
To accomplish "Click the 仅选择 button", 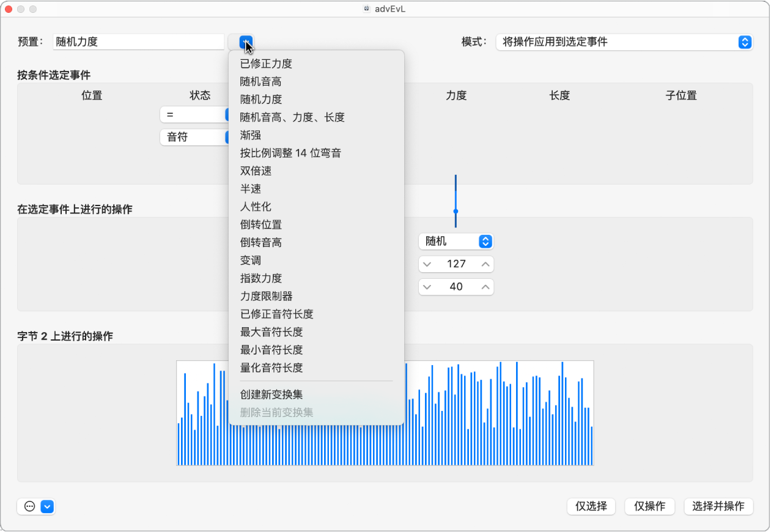I will (591, 506).
